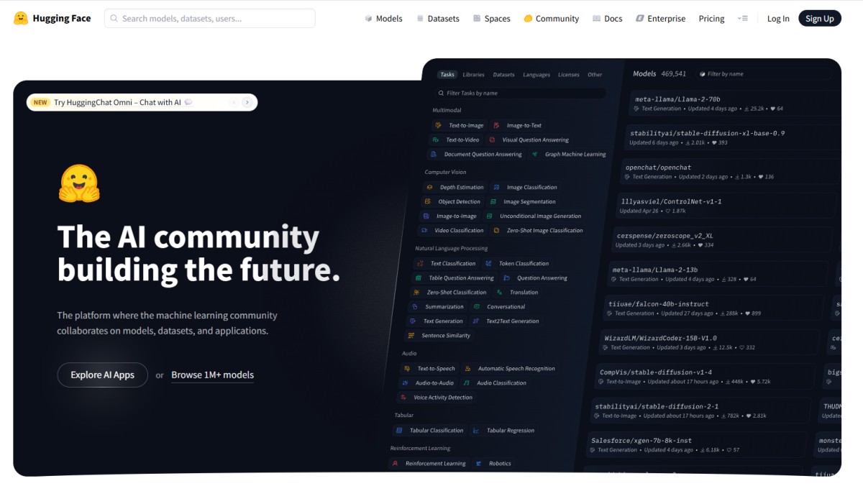Click the large hugging face emoji in hero

[x=79, y=184]
